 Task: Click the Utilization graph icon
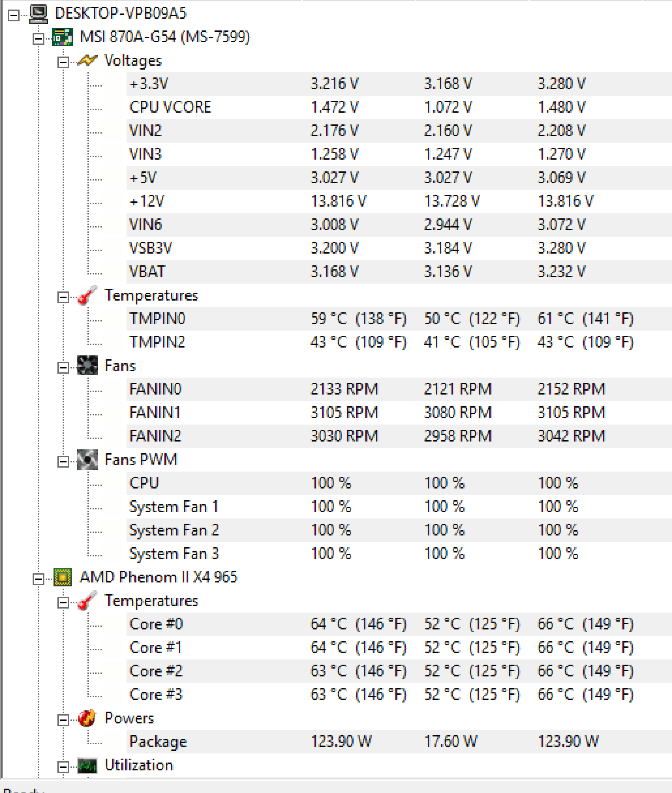[x=87, y=766]
